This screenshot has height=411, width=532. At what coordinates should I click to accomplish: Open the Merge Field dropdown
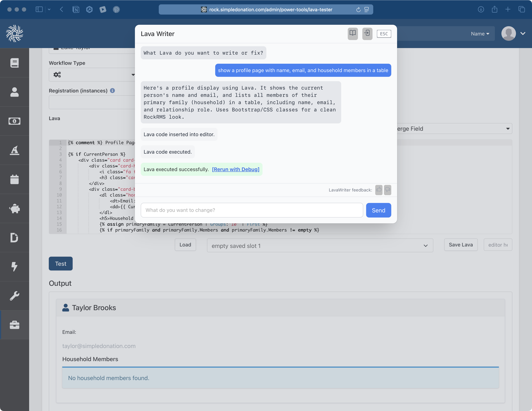pyautogui.click(x=455, y=129)
